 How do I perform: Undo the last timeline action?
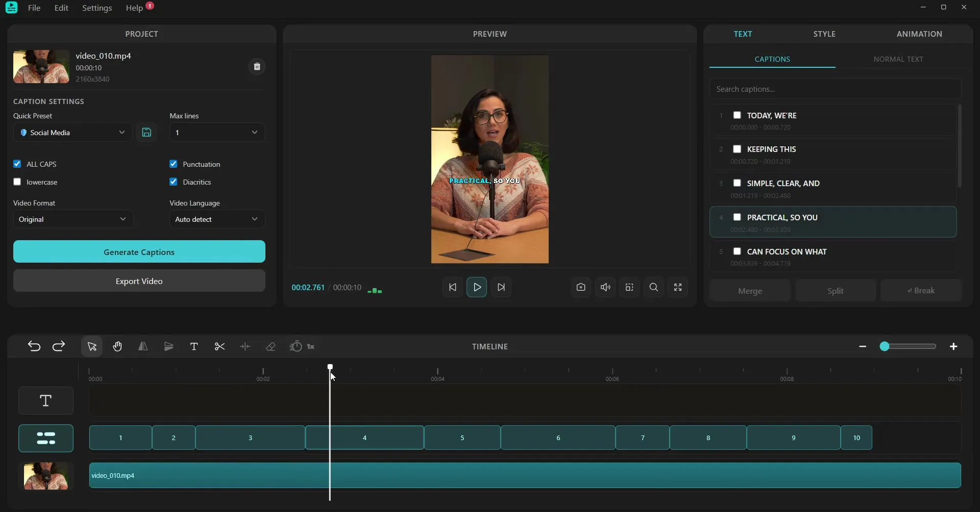click(34, 347)
